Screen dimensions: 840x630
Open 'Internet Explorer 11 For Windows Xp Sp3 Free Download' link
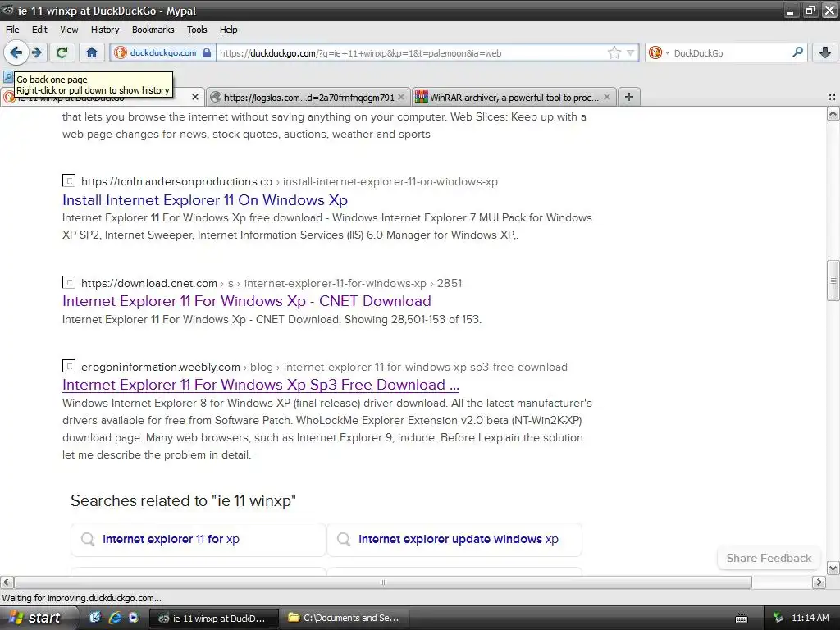[x=260, y=385]
